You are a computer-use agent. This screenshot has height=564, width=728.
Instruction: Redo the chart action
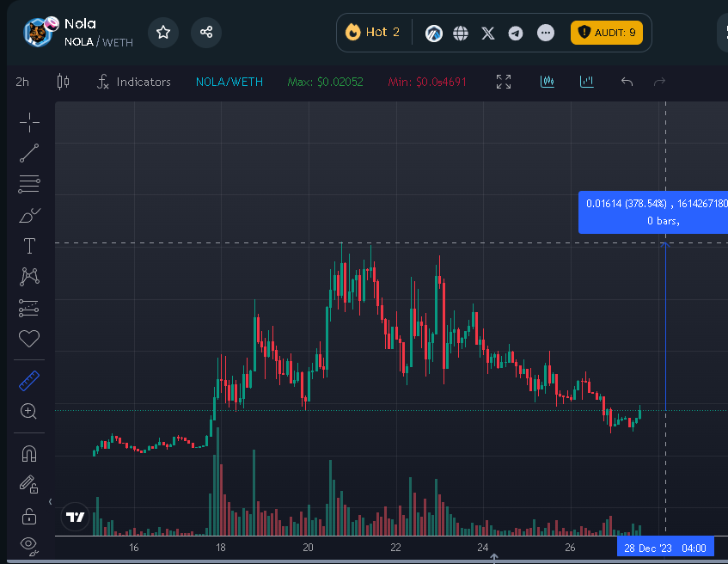(659, 82)
